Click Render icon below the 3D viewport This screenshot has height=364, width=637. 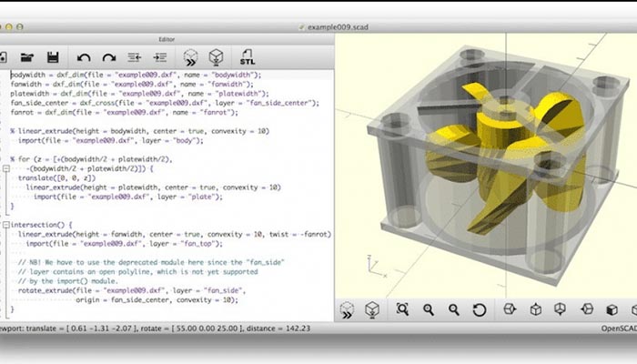[371, 310]
